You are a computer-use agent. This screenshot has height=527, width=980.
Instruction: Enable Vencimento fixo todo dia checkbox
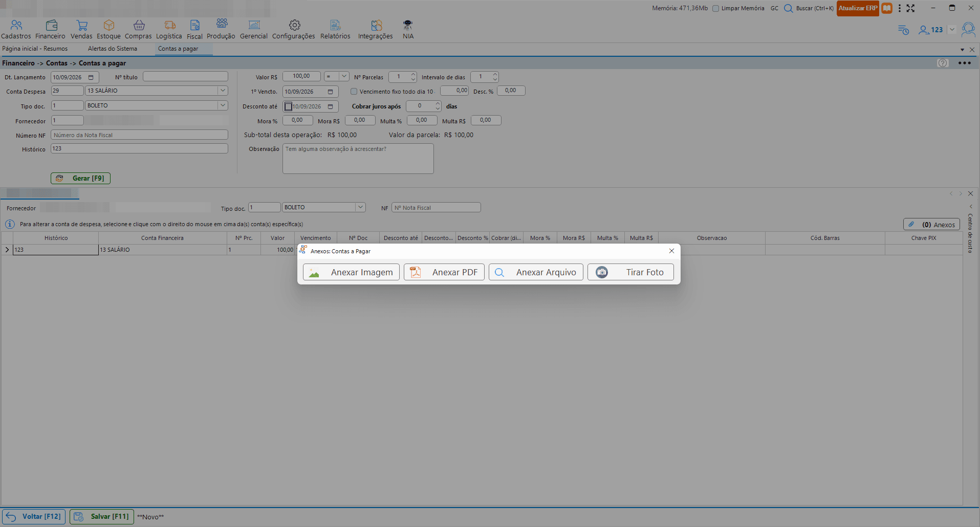point(354,92)
